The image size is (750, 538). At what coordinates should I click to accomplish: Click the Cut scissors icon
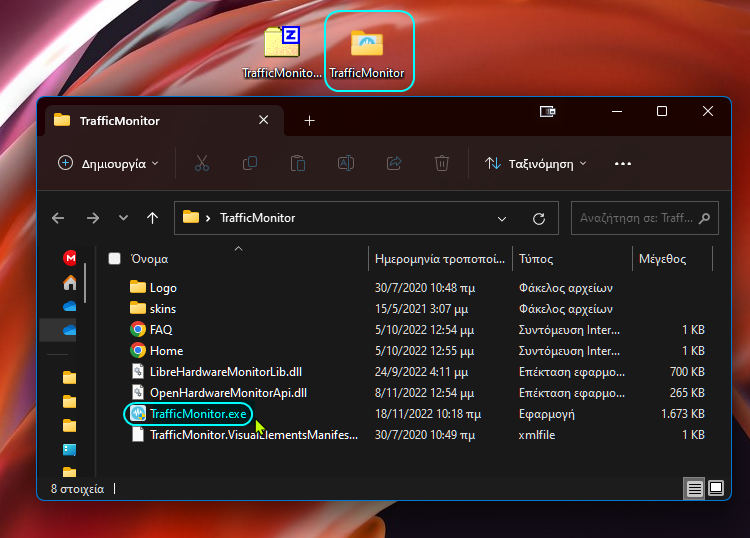coord(202,164)
